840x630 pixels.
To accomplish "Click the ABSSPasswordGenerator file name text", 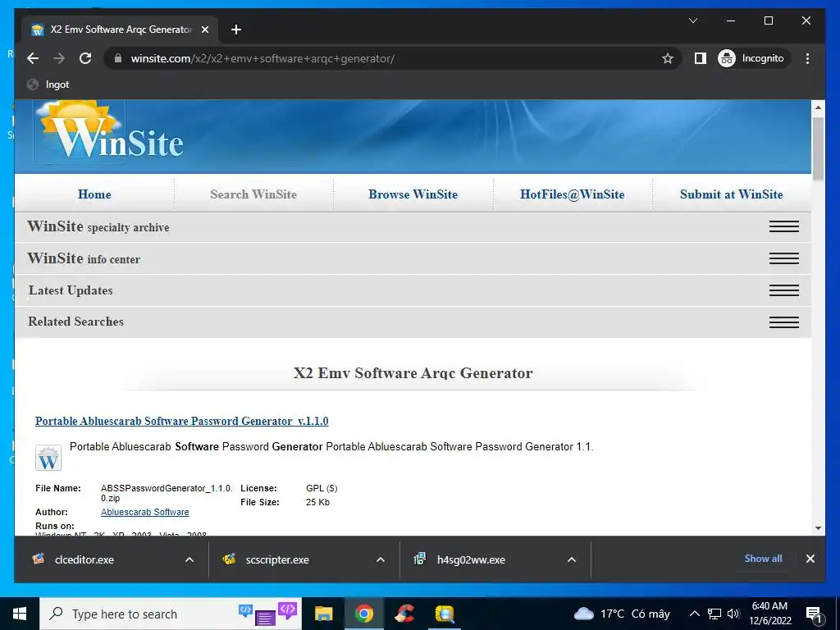I will click(166, 493).
